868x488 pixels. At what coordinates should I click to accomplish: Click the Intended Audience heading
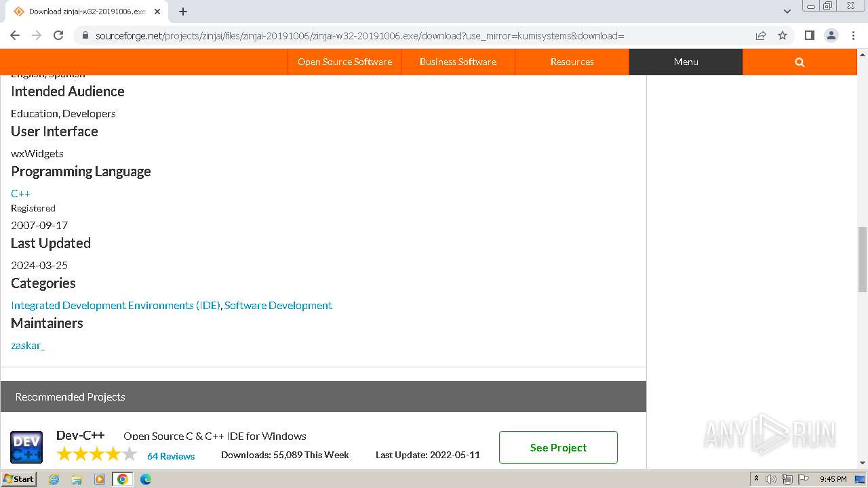pyautogui.click(x=68, y=91)
